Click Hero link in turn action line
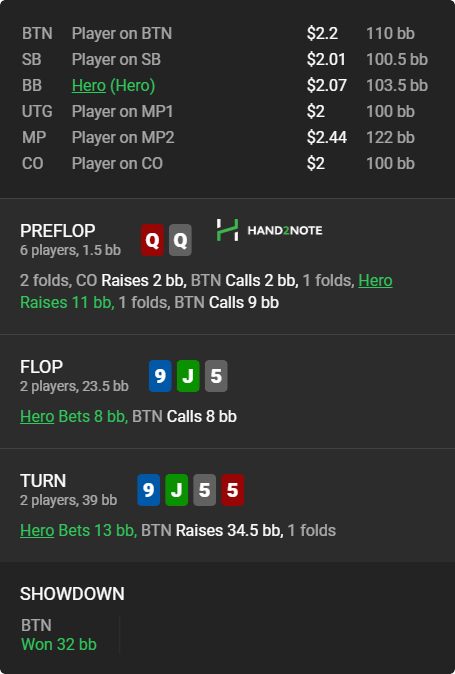Image resolution: width=455 pixels, height=674 pixels. [37, 530]
